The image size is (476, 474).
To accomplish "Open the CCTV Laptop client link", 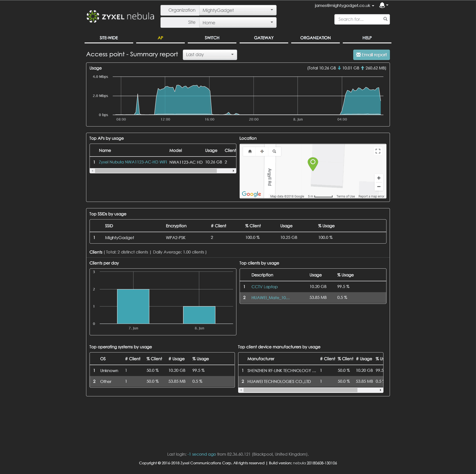I will coord(264,287).
